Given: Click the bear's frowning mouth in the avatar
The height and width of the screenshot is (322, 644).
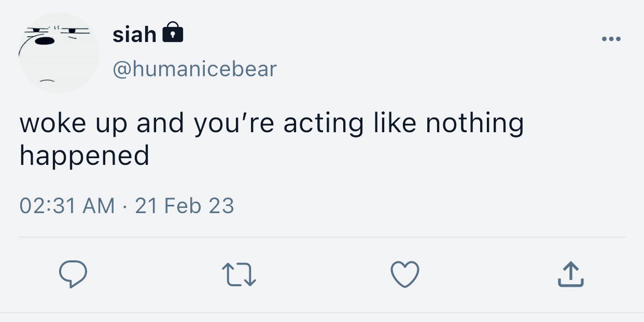Looking at the screenshot, I should 47,80.
